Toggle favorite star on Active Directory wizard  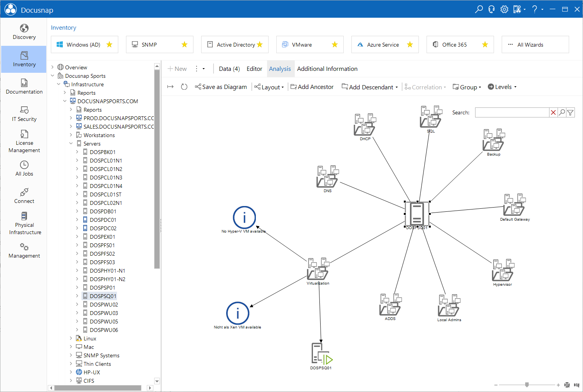(260, 45)
